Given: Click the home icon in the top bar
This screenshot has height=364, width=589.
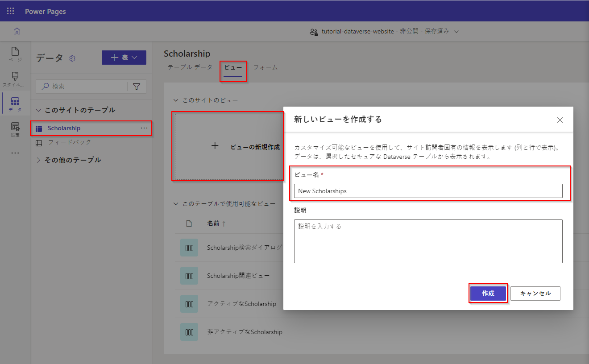Looking at the screenshot, I should pos(17,31).
